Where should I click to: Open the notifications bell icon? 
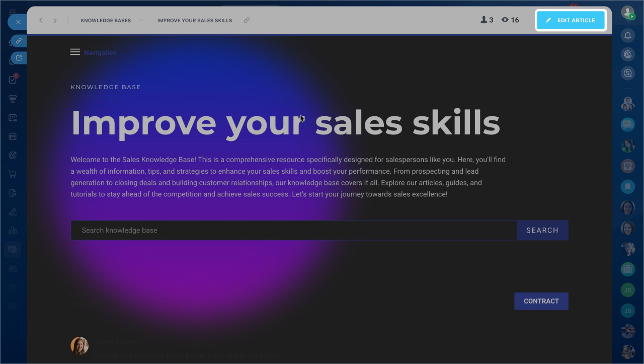tap(627, 35)
